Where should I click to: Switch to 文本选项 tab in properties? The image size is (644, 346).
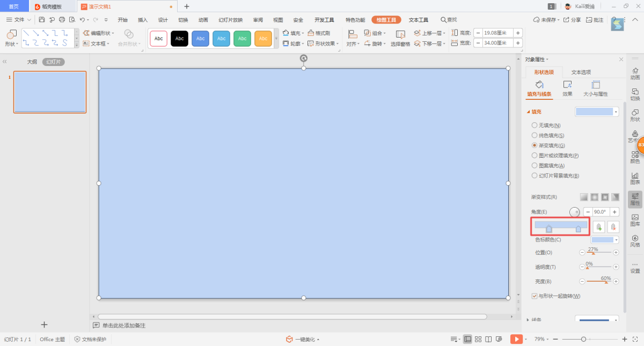click(581, 72)
